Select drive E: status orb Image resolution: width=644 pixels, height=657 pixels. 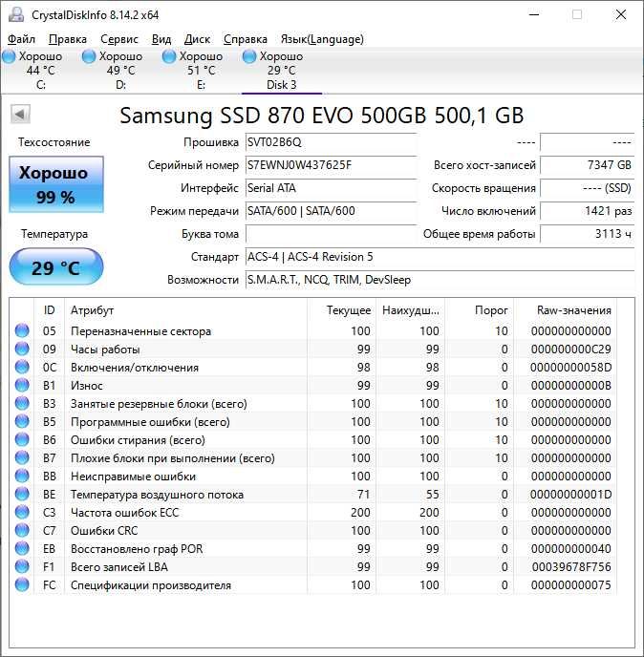pyautogui.click(x=169, y=56)
